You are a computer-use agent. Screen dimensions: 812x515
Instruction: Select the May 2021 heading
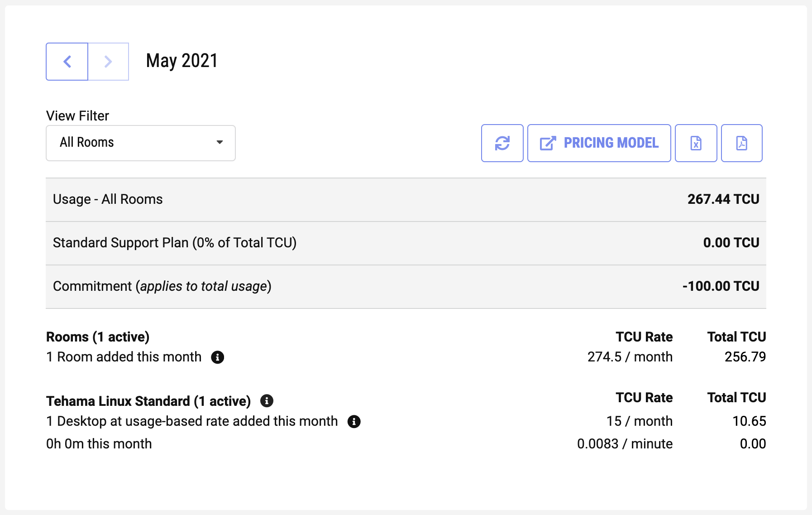coord(182,61)
